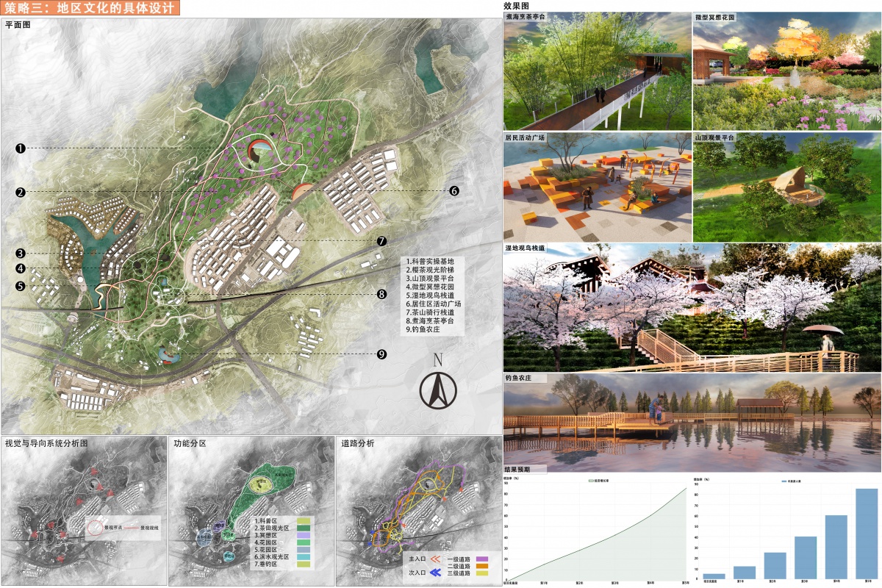This screenshot has width=882, height=588.
Task: Select numbered marker 6 beside the map
Action: pos(454,190)
